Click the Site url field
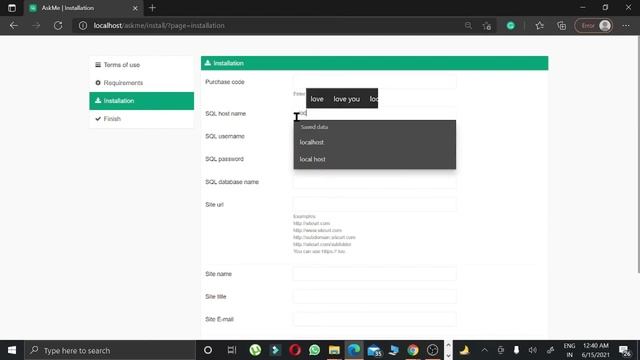Screen dimensions: 640x360 pos(374,204)
